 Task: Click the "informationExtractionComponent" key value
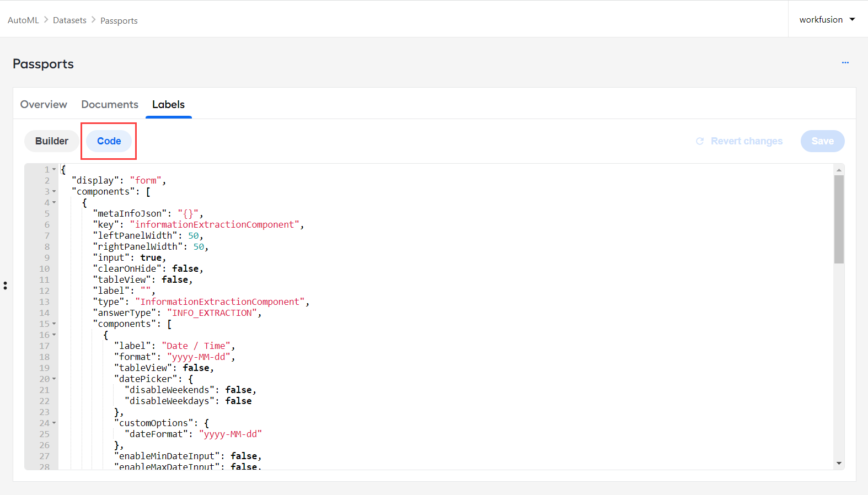pos(215,224)
